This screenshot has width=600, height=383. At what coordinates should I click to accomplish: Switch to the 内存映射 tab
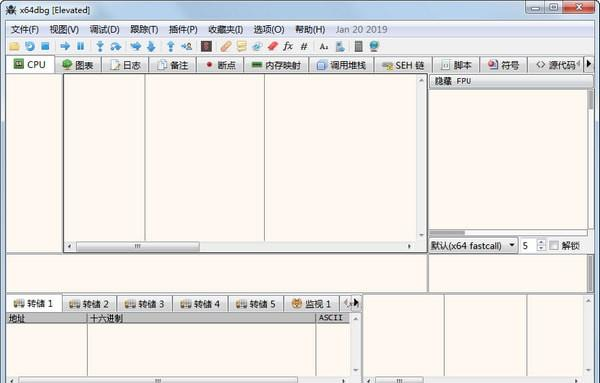point(276,65)
